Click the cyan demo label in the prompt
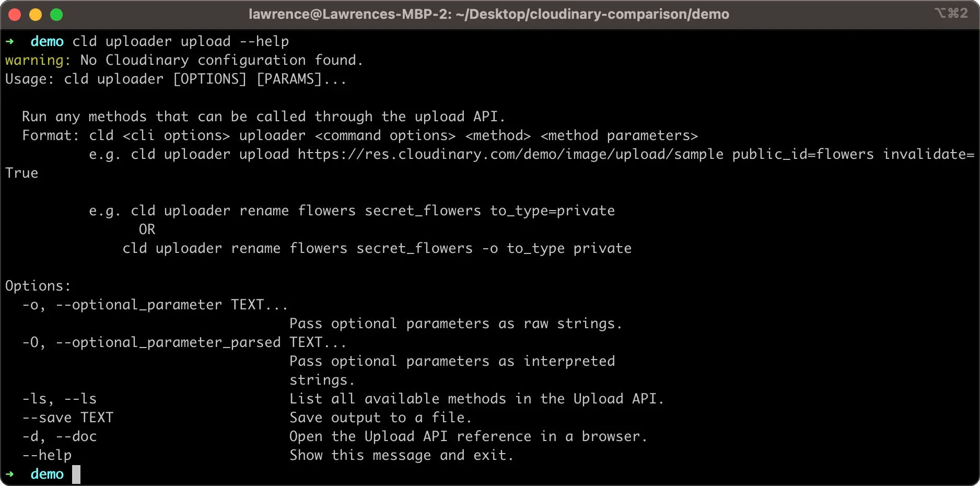This screenshot has height=486, width=980. (47, 41)
